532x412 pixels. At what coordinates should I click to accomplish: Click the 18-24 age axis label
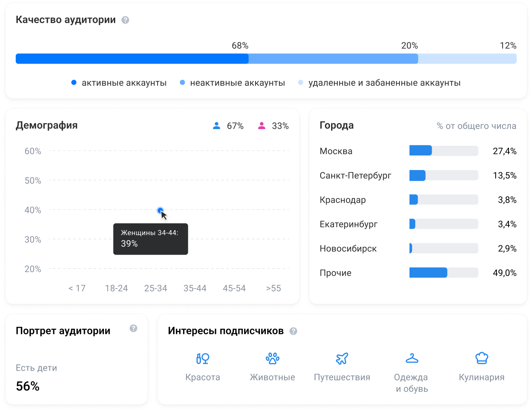[x=116, y=288]
